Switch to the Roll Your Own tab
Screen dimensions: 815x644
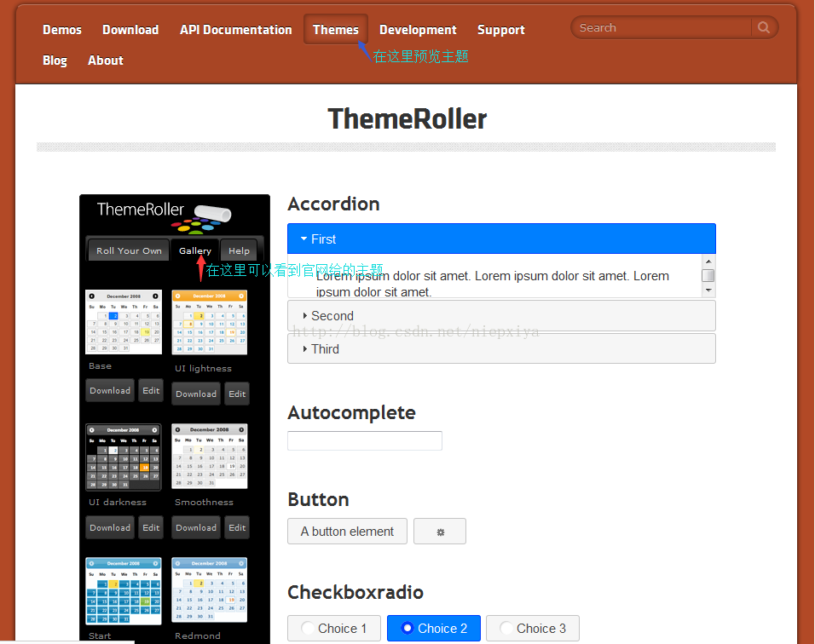pos(129,250)
